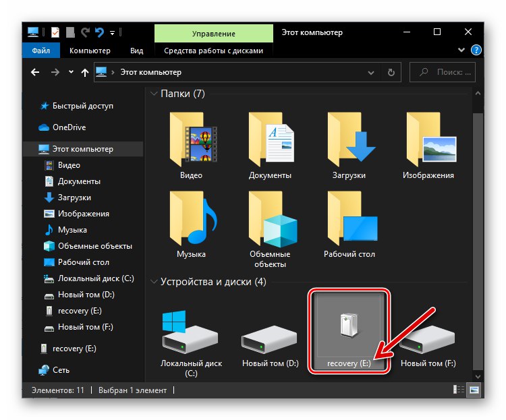Click the vertical scrollbar thumb
506x420 pixels.
coord(478,241)
